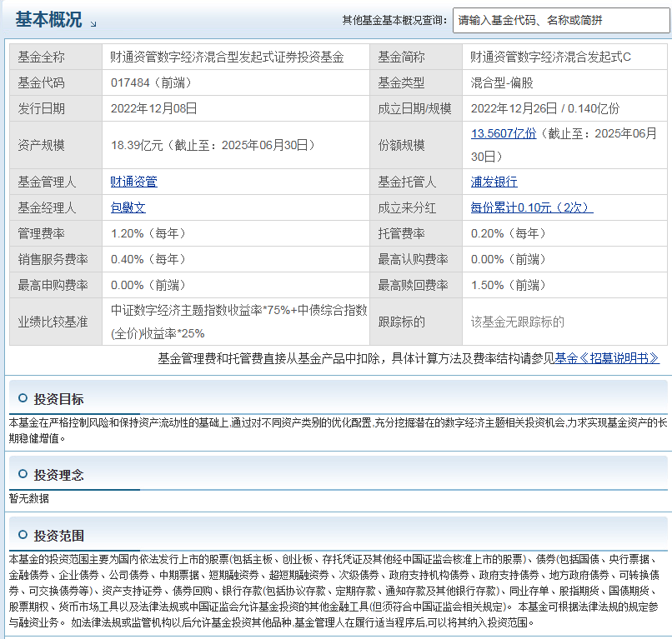Click the fund type value 混合型-偏股
Screen dimensions: 672x639
502,82
